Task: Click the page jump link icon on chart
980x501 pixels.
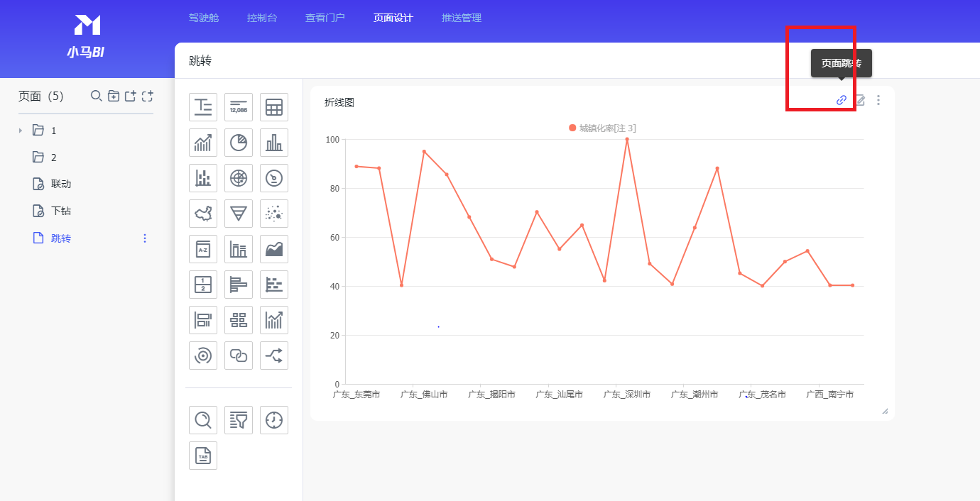Action: 842,100
